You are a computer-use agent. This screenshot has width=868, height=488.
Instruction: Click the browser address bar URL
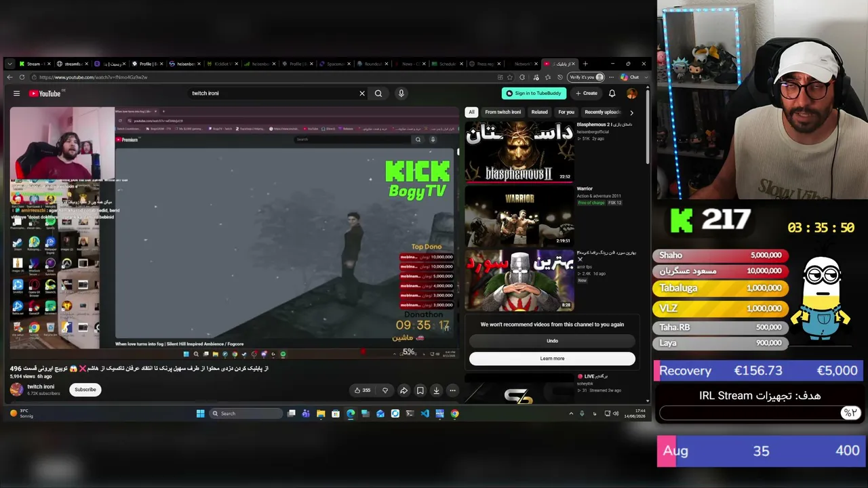93,77
